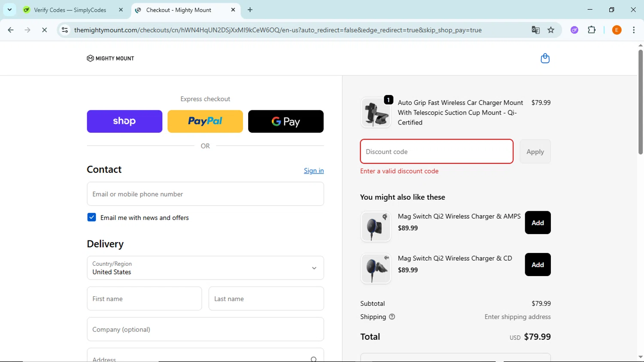Open the Chrome profile avatar E

(x=617, y=30)
